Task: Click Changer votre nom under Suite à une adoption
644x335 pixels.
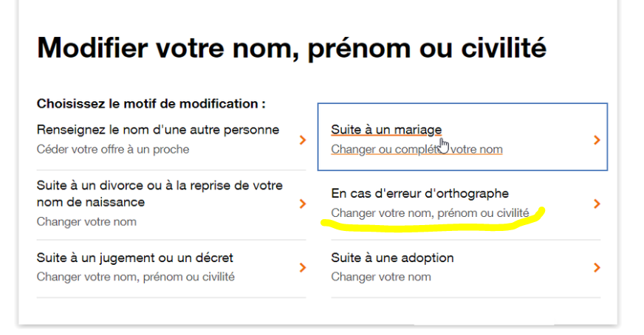Action: coord(381,277)
